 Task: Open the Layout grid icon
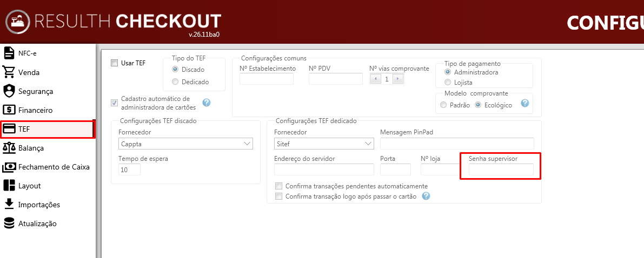click(x=9, y=185)
